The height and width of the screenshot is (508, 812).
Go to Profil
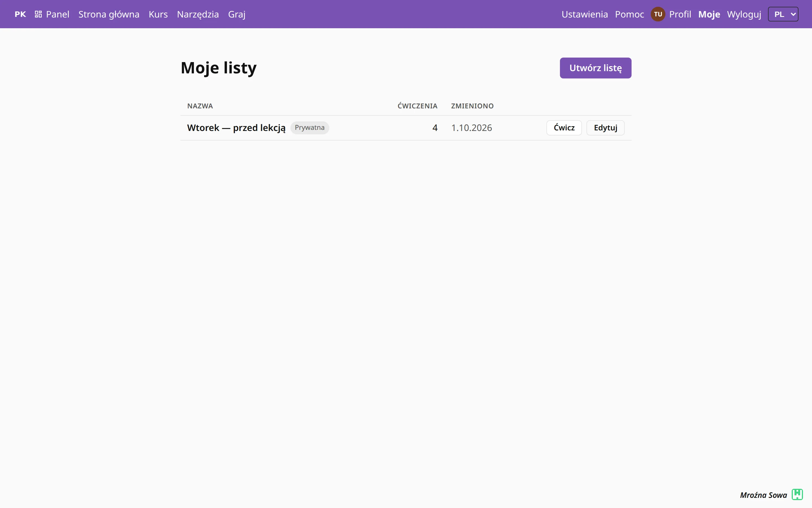pos(680,14)
